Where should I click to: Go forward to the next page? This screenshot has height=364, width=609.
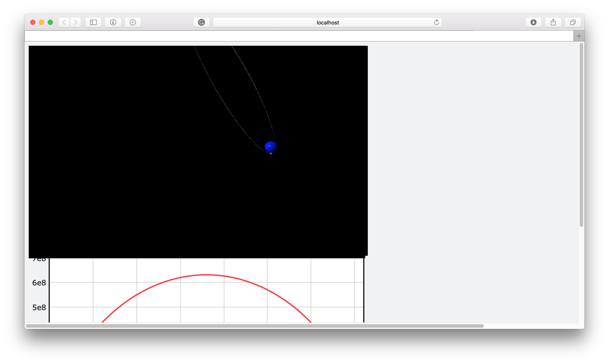click(x=75, y=22)
